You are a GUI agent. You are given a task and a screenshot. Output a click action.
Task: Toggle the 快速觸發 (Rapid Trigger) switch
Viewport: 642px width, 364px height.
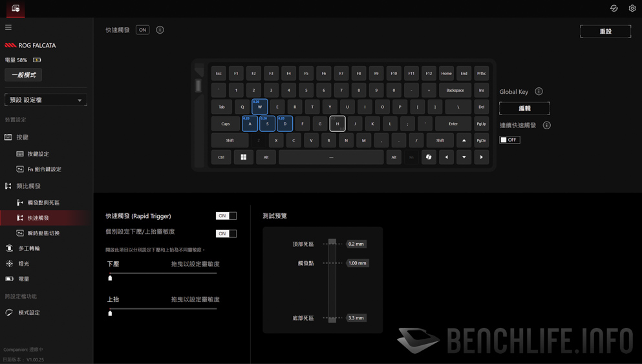coord(226,216)
